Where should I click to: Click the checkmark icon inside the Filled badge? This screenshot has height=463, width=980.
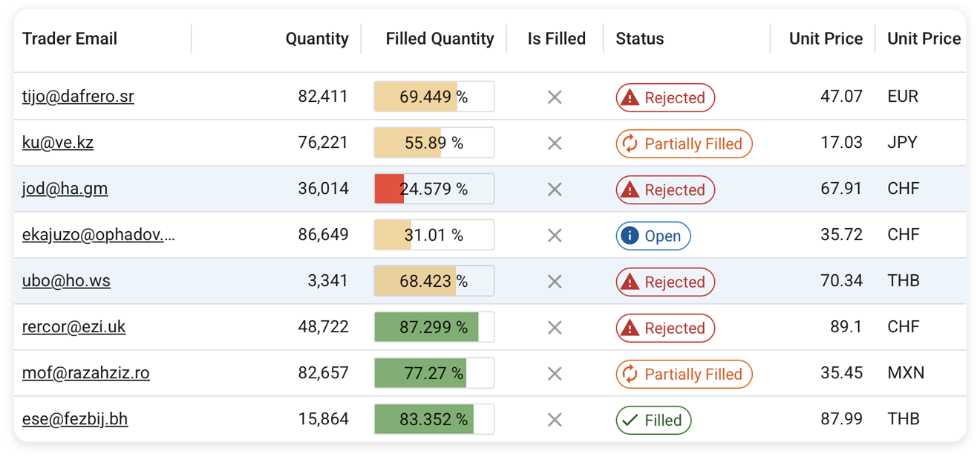pos(629,420)
